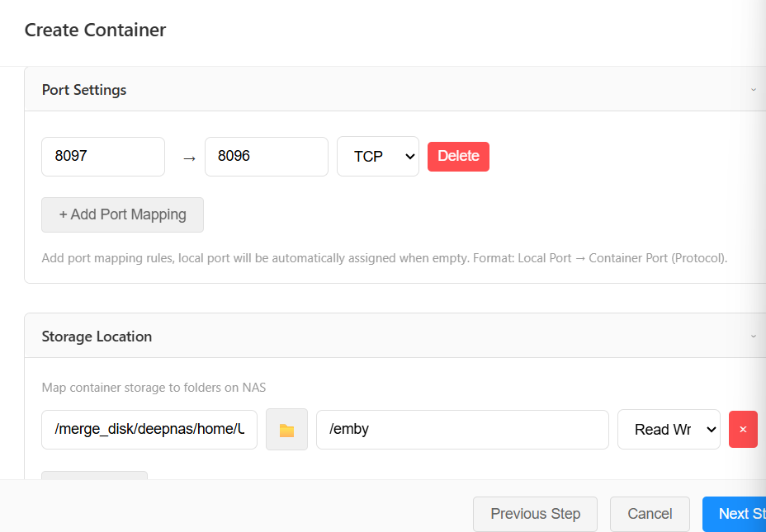766x532 pixels.
Task: Click the Port Settings section title
Action: point(84,89)
